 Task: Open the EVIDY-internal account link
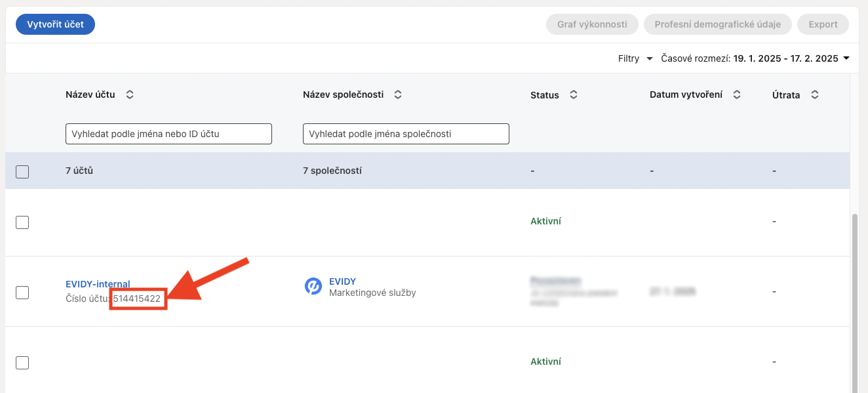(98, 284)
